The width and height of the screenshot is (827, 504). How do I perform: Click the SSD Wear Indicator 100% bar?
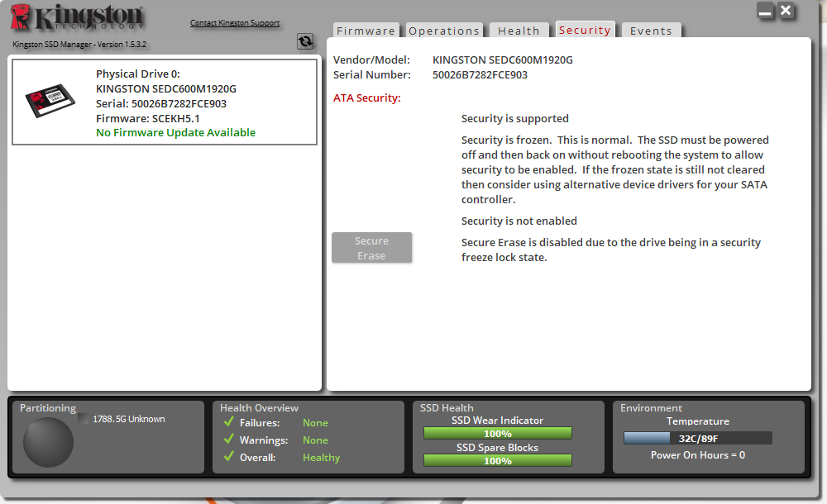(497, 433)
